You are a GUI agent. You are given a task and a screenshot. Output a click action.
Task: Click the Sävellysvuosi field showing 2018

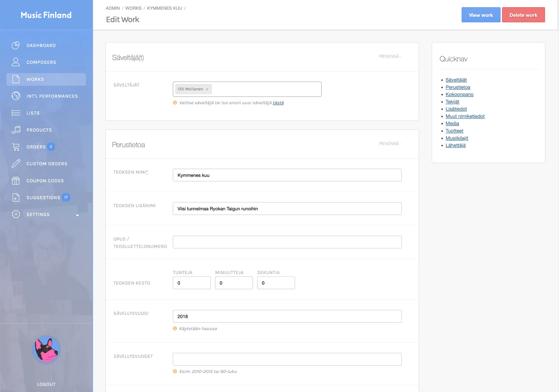point(287,316)
